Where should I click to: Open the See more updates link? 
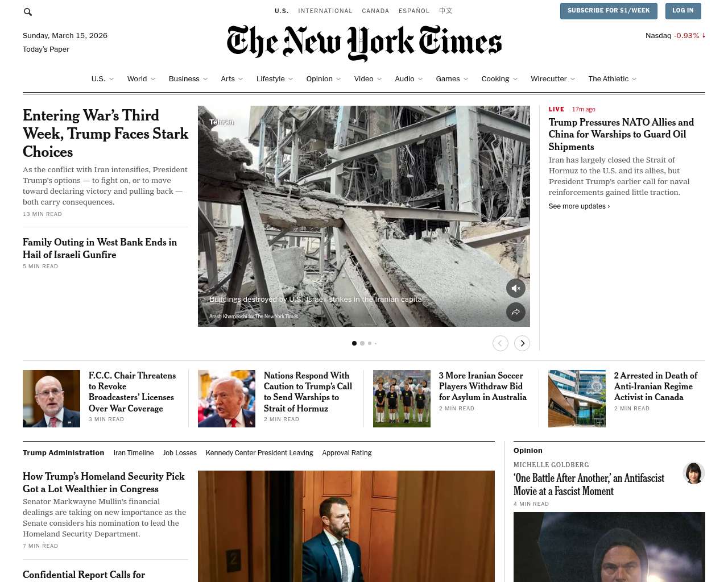click(x=579, y=206)
